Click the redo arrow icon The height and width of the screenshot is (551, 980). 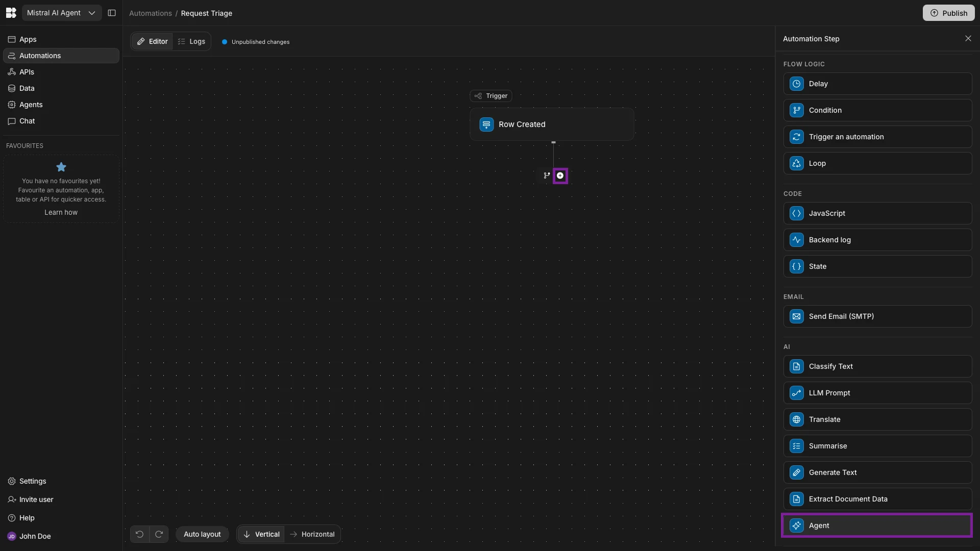coord(159,534)
